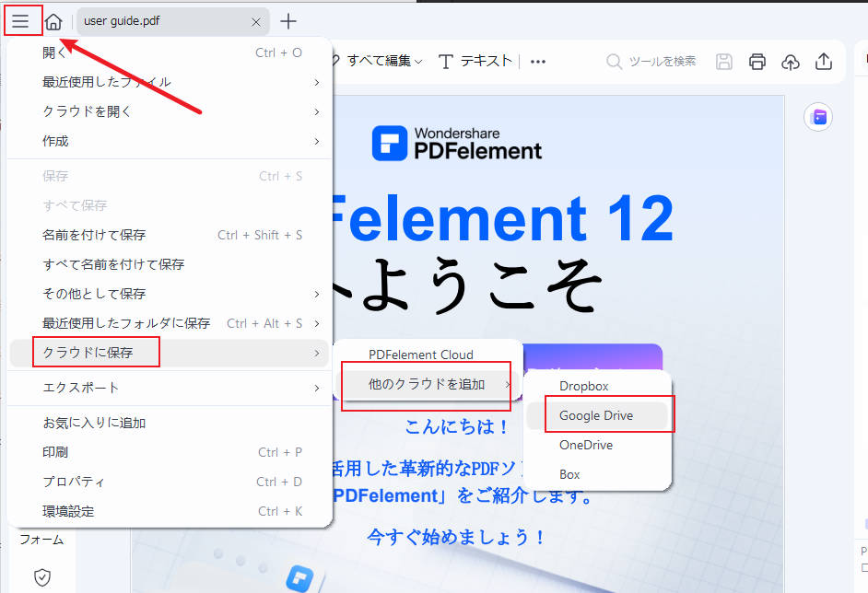
Task: Click the Print icon in toolbar
Action: pyautogui.click(x=757, y=62)
